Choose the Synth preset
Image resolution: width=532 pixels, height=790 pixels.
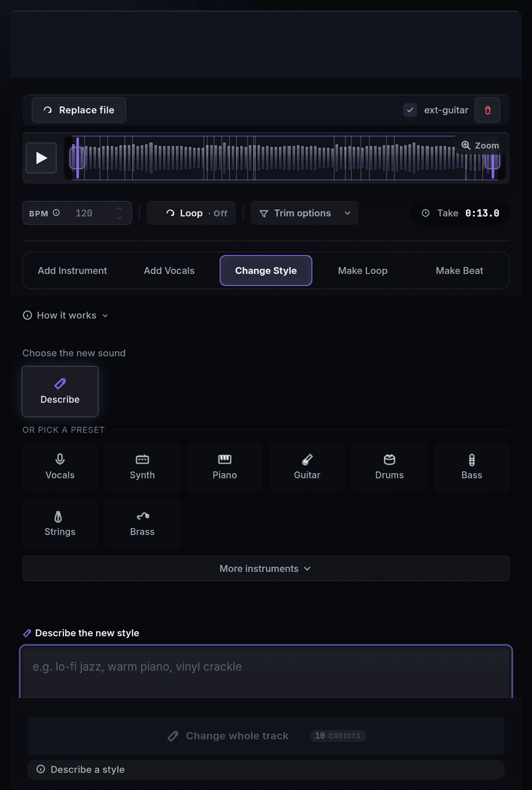tap(142, 467)
